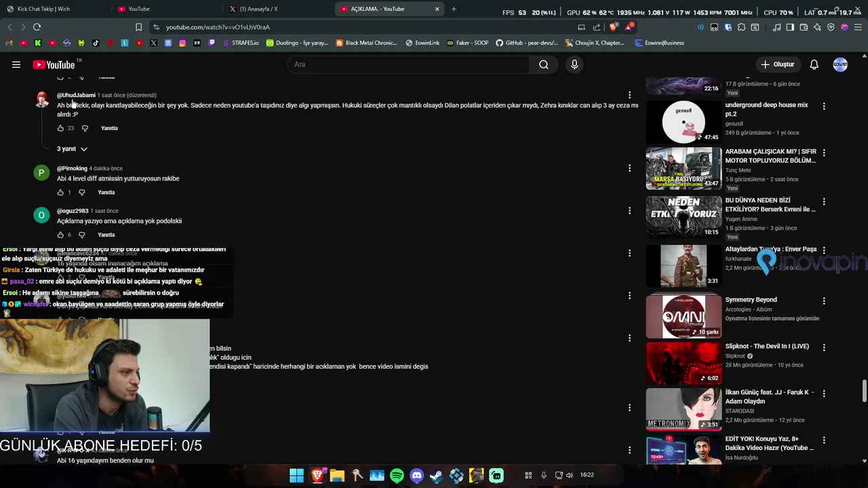The width and height of the screenshot is (868, 488).
Task: Open Symmetry Beyond playlist thumbnail
Action: click(x=684, y=317)
